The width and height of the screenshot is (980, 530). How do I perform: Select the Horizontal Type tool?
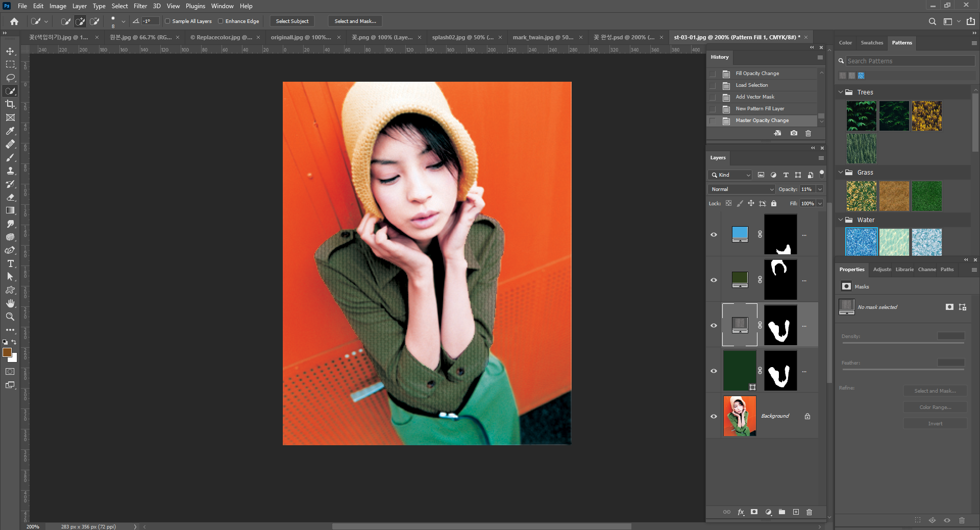point(10,263)
